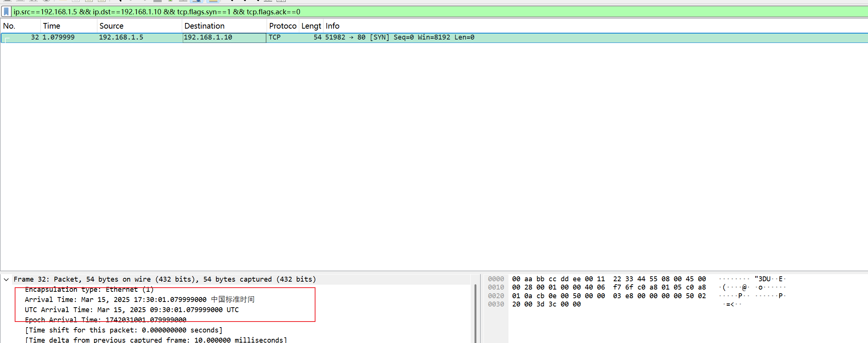Click the Protocol column header
Screen dimensions: 868x343
tap(283, 26)
